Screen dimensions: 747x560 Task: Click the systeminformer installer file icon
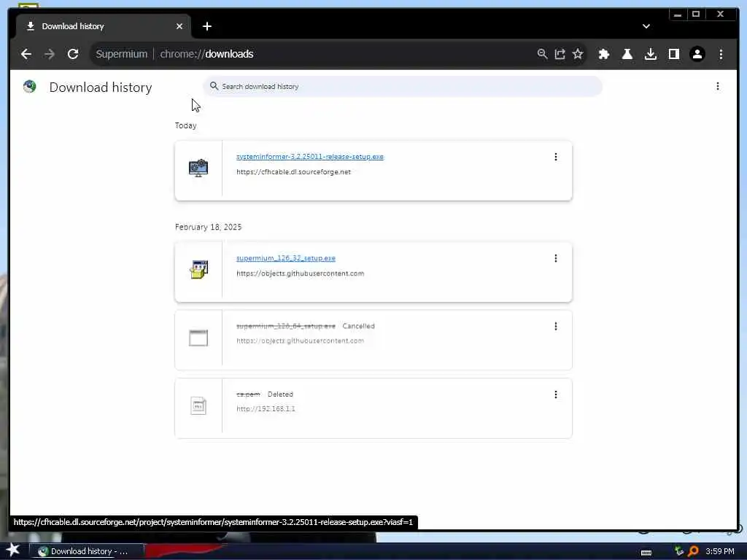click(198, 168)
